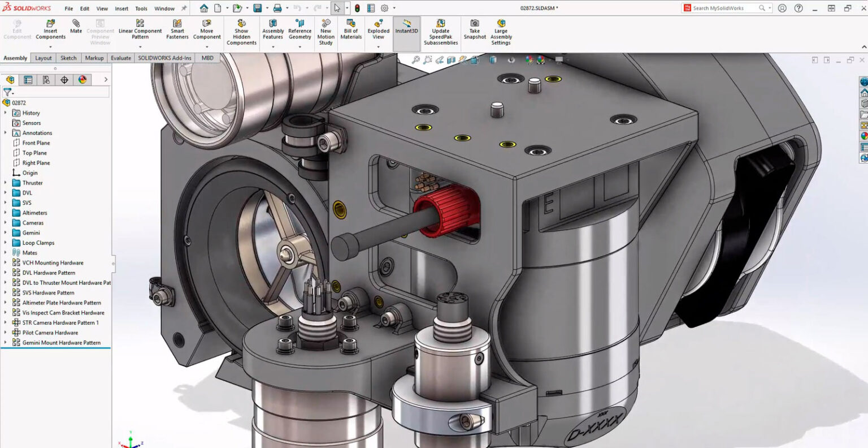Image resolution: width=868 pixels, height=448 pixels.
Task: Take Snapshot of the assembly
Action: pos(475,29)
